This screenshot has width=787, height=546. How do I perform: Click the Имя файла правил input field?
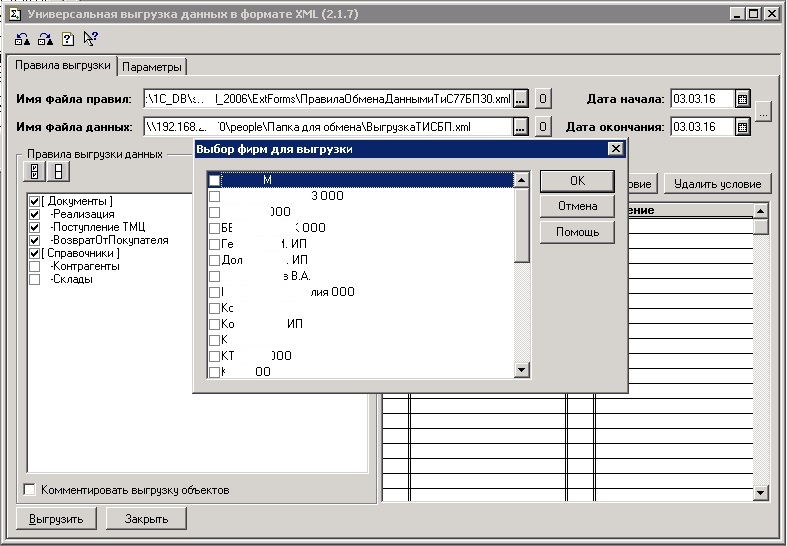click(328, 99)
